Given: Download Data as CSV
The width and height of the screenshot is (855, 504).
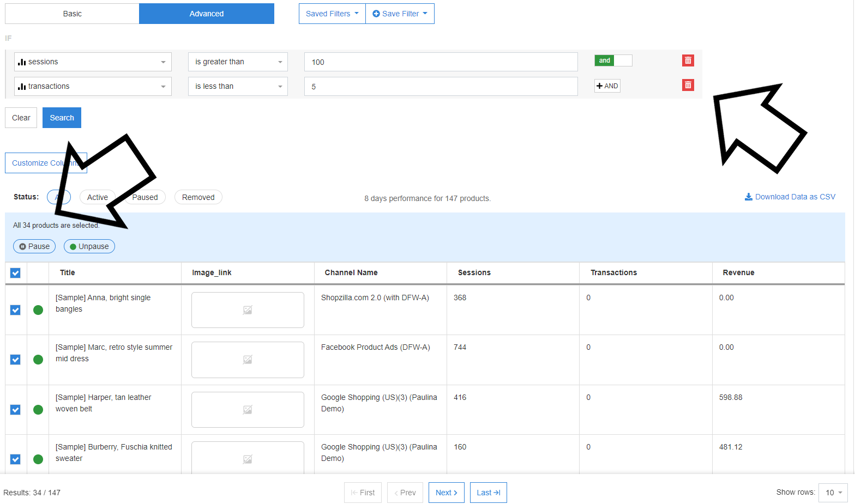Looking at the screenshot, I should click(790, 197).
